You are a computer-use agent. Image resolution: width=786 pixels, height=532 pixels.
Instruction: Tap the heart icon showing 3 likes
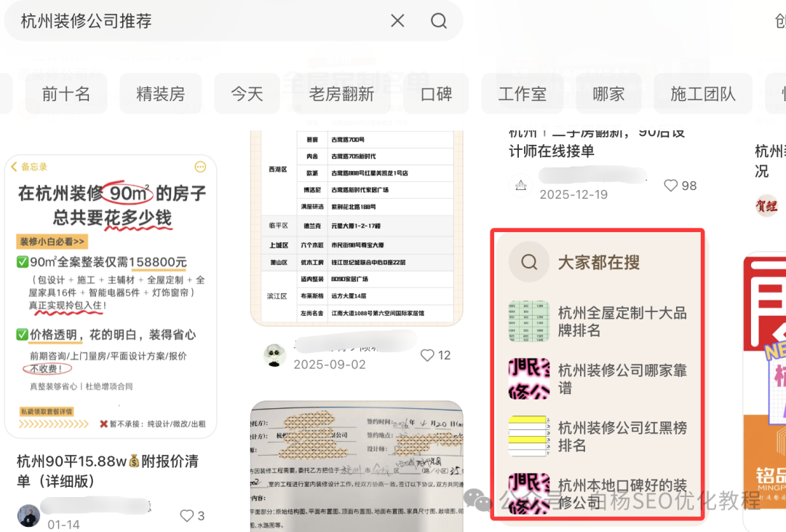187,516
